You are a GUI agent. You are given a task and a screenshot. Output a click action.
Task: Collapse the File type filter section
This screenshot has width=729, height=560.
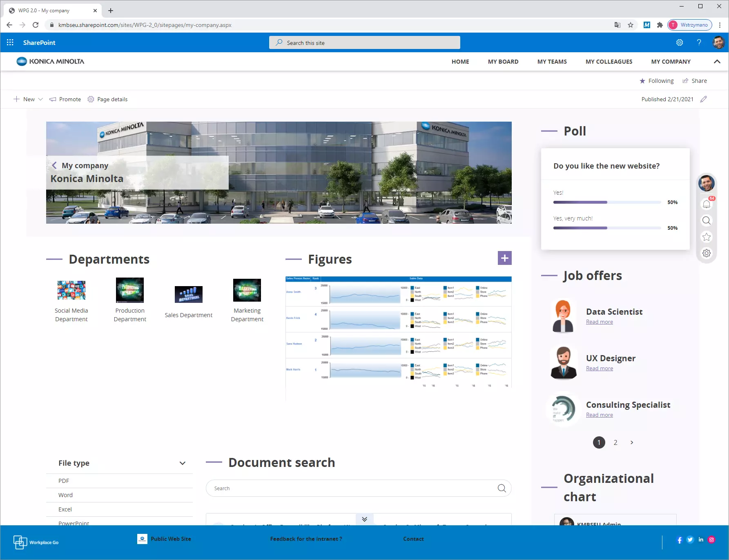coord(183,463)
